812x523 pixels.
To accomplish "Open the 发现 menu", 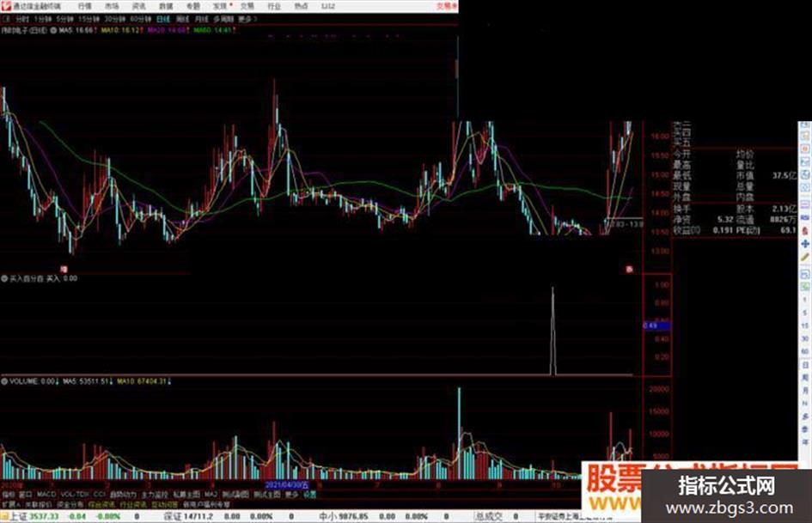I will pos(220,6).
